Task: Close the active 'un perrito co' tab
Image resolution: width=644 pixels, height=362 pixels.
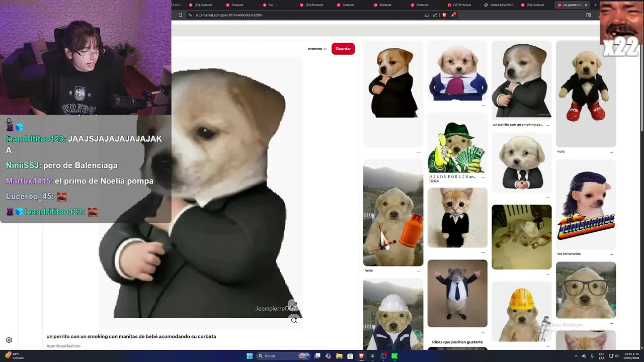Action: tap(586, 5)
